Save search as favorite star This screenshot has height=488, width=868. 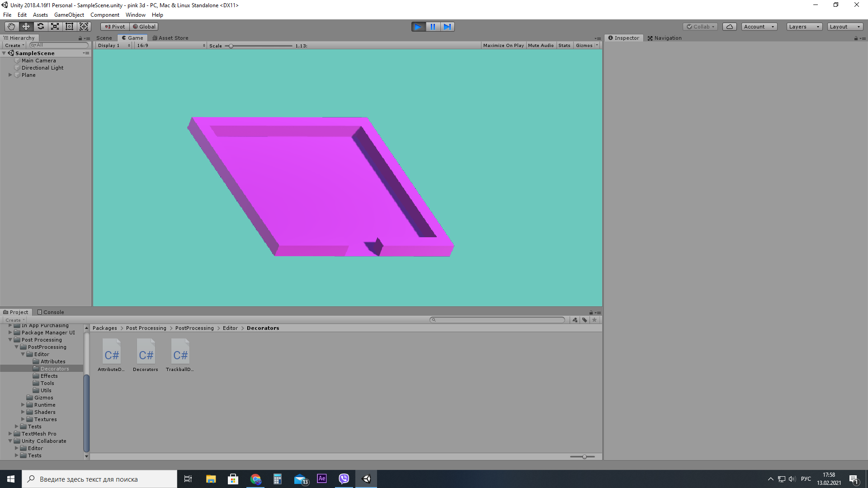[595, 320]
